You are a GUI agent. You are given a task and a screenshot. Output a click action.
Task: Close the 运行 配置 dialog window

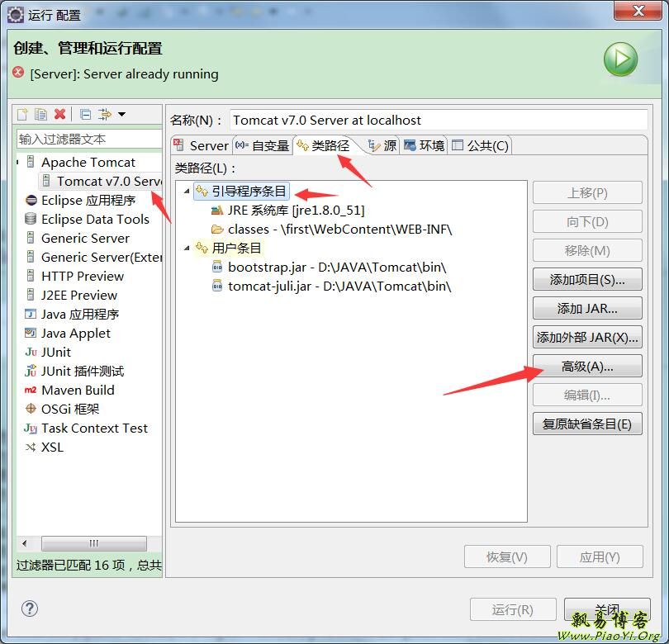[638, 11]
